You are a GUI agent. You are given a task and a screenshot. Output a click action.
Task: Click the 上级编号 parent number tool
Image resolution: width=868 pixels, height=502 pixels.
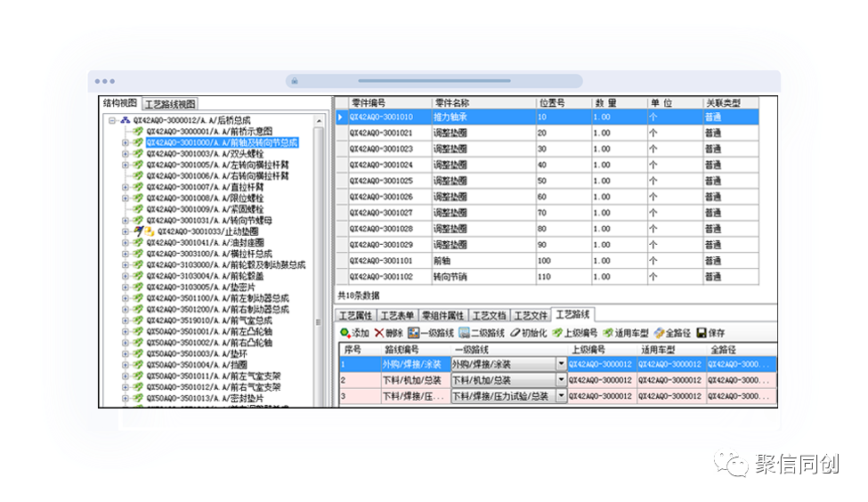tap(574, 333)
